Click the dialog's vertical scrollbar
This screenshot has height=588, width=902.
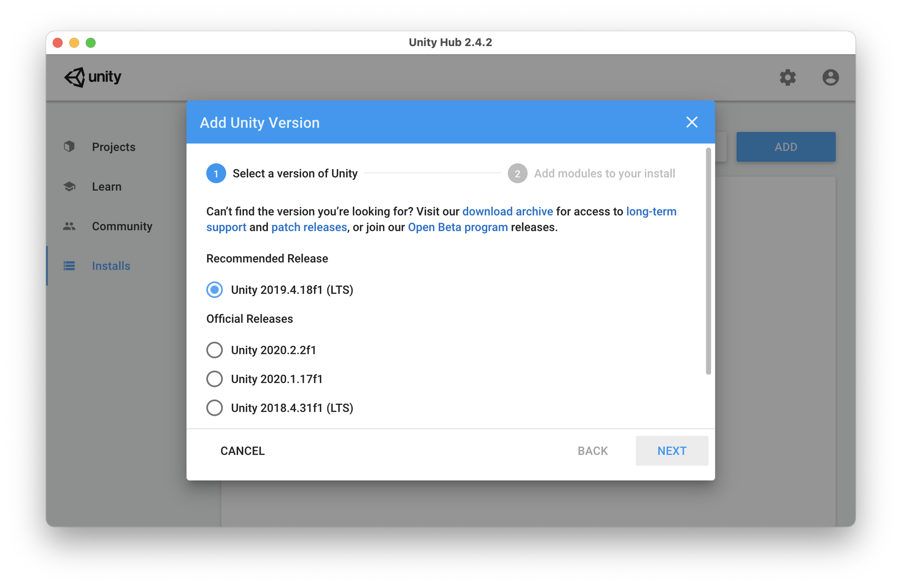pyautogui.click(x=708, y=262)
